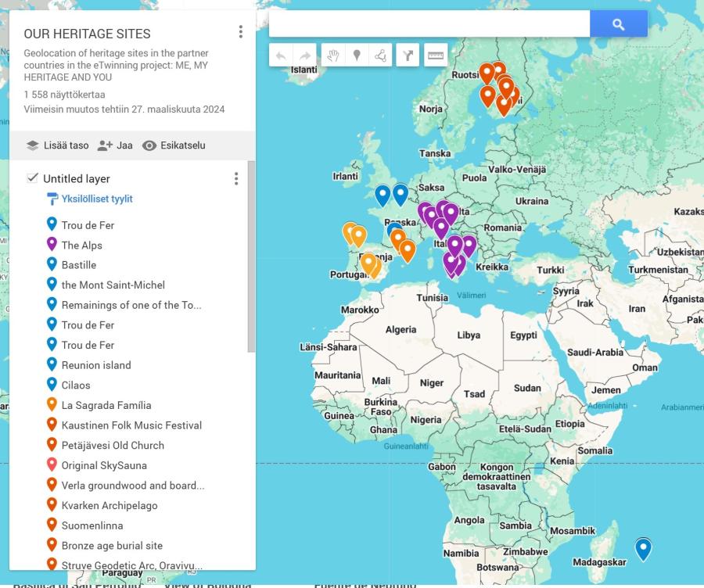Image resolution: width=704 pixels, height=588 pixels.
Task: Click Jaa to share the map
Action: (115, 145)
